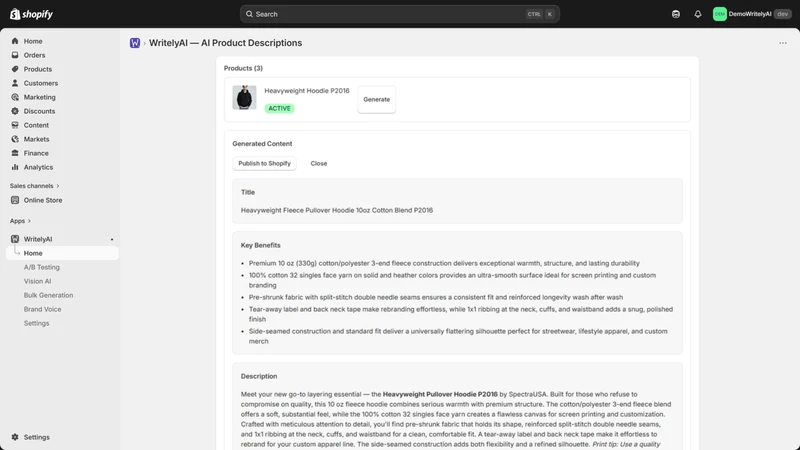Screen dimensions: 800x450
Task: Click the Shopify logo
Action: tap(31, 14)
